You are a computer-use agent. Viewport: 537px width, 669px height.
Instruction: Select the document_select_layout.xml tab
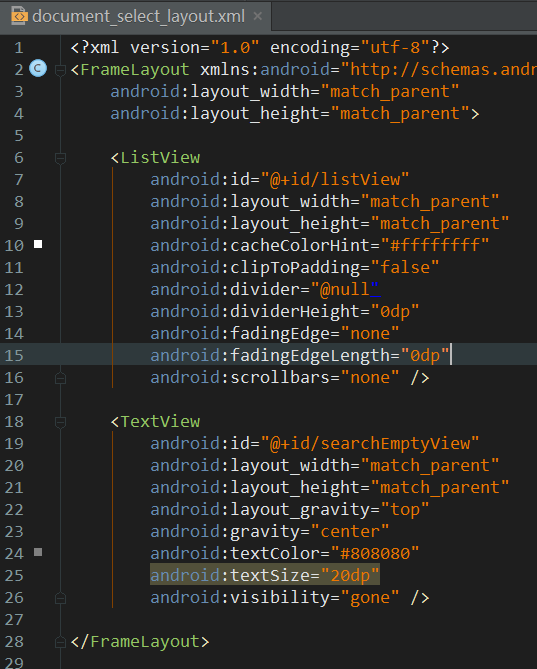tap(136, 16)
